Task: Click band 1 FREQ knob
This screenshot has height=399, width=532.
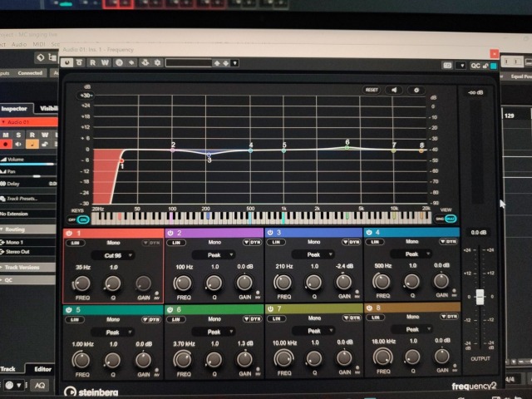Action: click(x=81, y=283)
